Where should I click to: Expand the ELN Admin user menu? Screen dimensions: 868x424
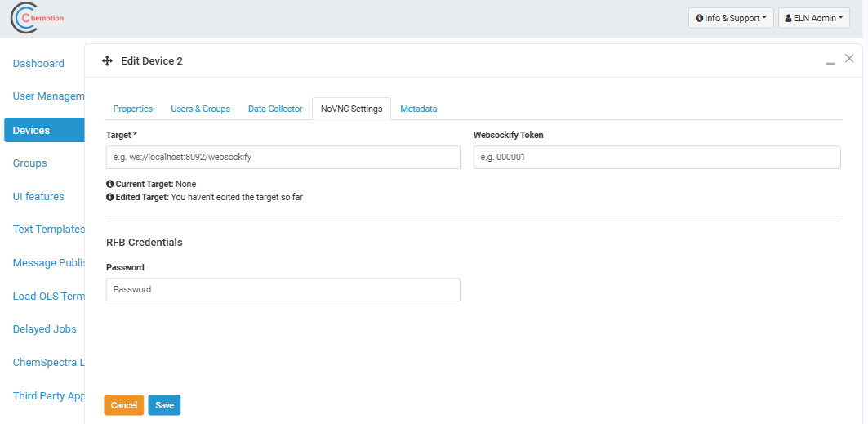[x=813, y=18]
